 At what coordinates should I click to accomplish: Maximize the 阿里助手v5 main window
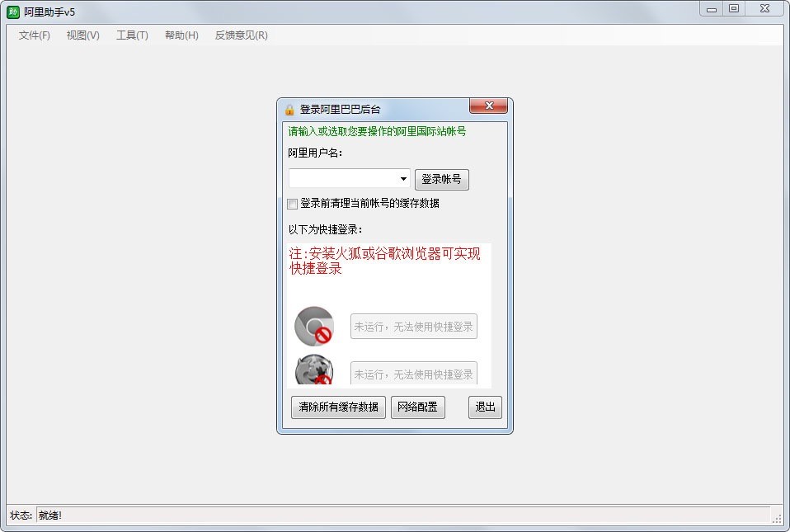[734, 9]
